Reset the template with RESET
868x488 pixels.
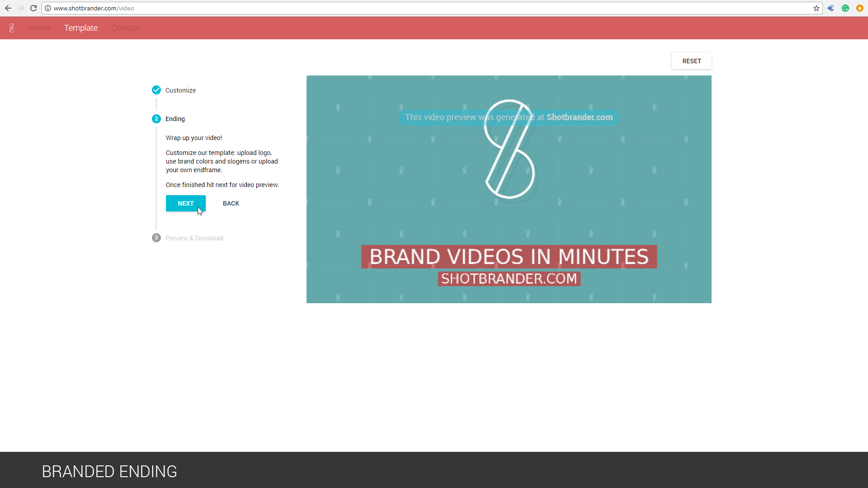[691, 61]
